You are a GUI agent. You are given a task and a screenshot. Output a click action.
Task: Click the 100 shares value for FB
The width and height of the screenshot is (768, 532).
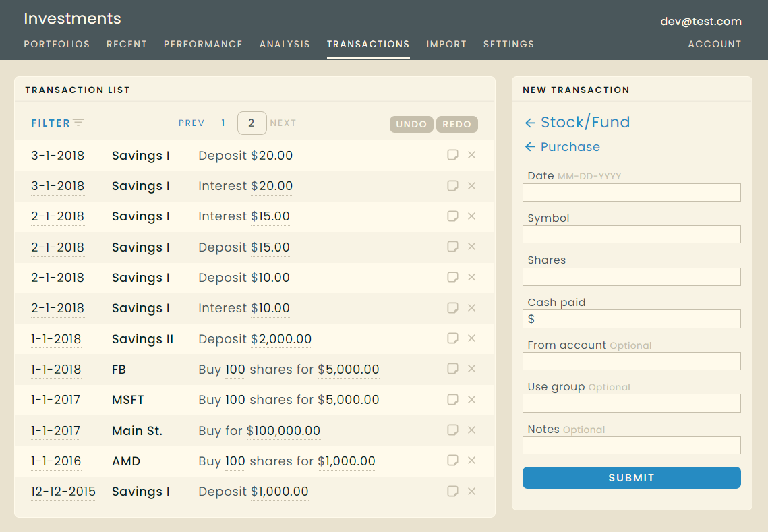[x=235, y=370]
